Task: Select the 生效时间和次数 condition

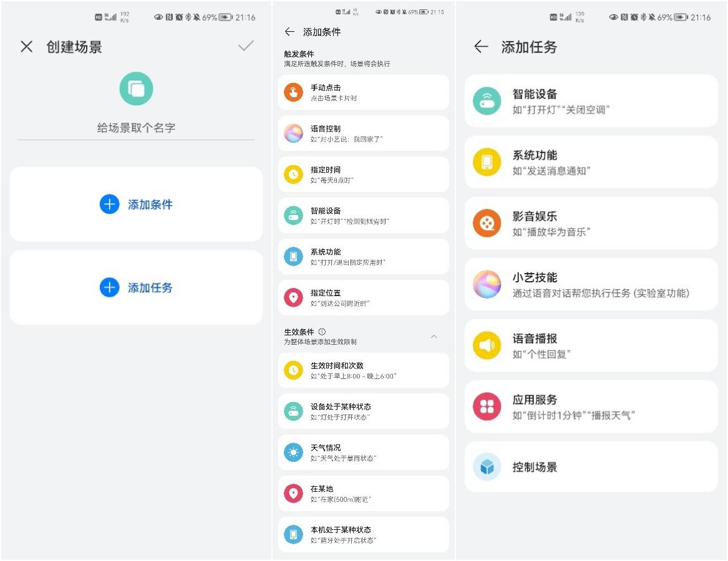Action: point(363,370)
